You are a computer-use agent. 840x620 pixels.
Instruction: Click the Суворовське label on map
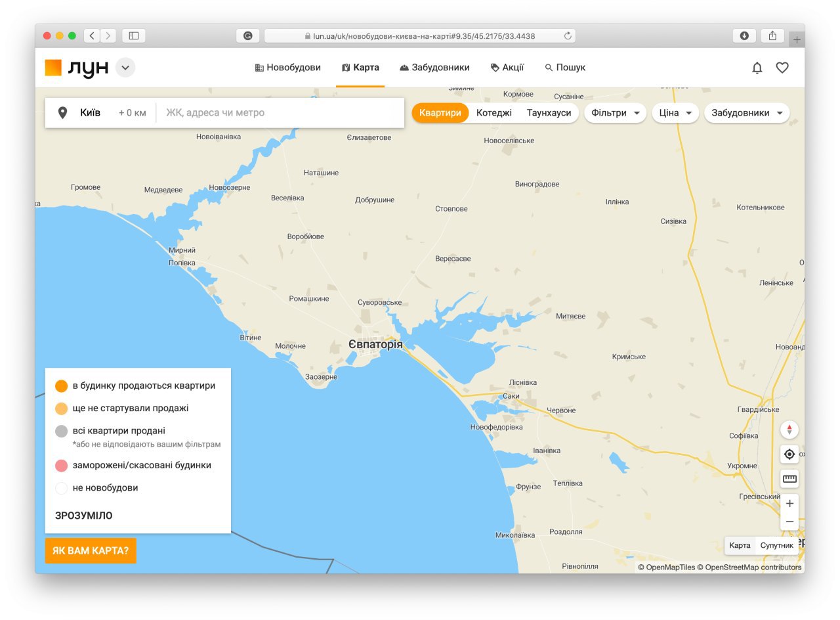coord(380,303)
